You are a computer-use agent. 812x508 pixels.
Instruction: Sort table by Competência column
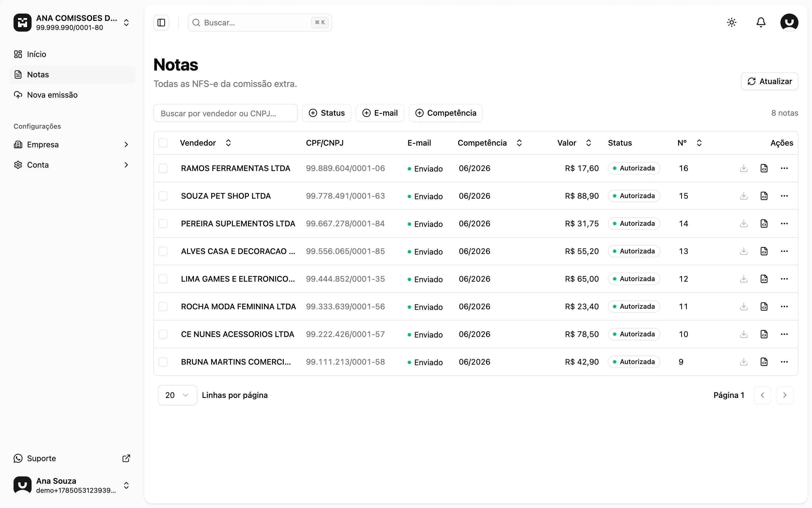tap(489, 143)
